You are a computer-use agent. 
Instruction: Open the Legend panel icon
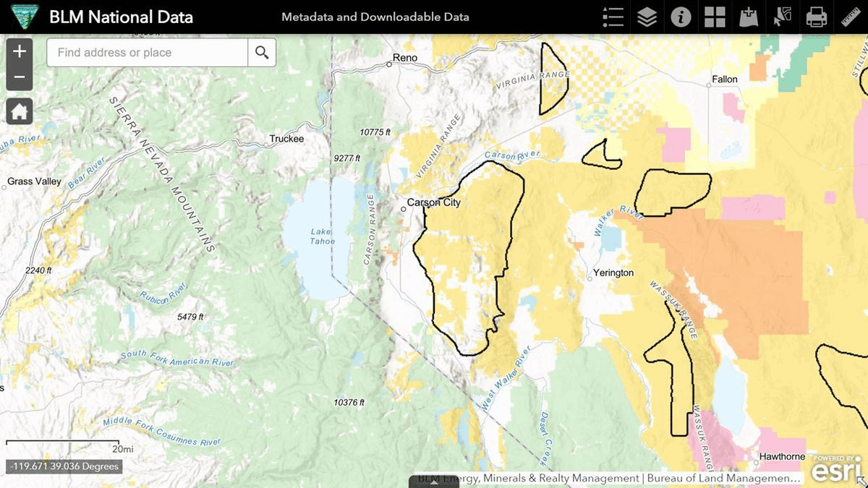pyautogui.click(x=613, y=17)
